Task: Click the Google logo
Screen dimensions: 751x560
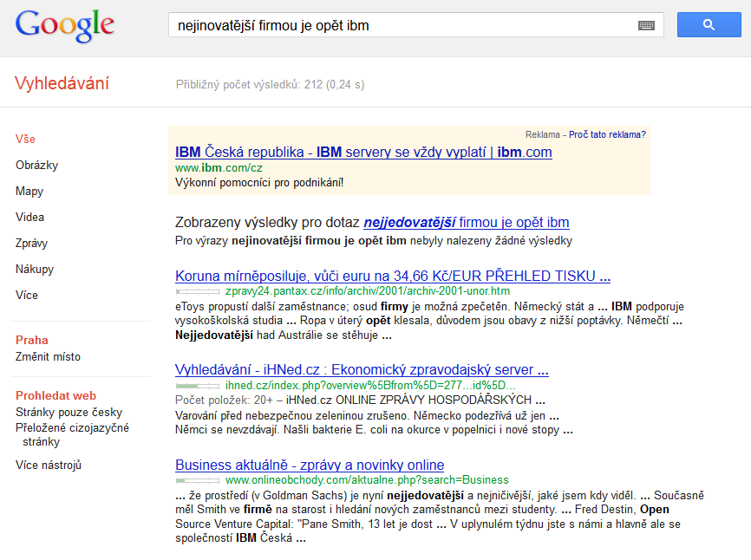Action: [x=65, y=26]
